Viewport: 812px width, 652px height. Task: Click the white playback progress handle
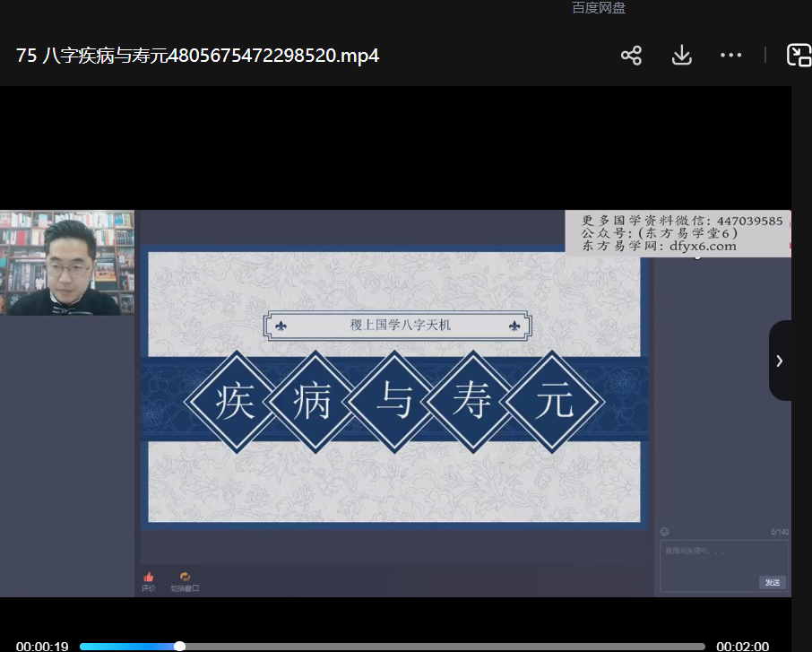coord(180,646)
